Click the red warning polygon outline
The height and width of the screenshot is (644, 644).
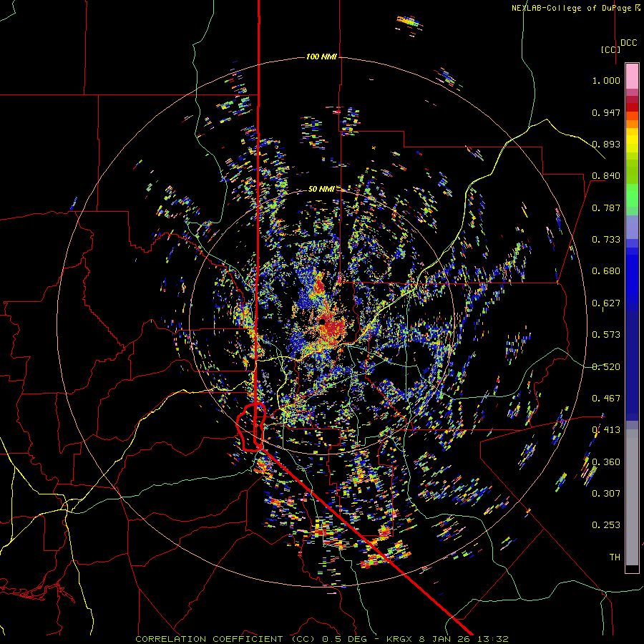pyautogui.click(x=251, y=427)
